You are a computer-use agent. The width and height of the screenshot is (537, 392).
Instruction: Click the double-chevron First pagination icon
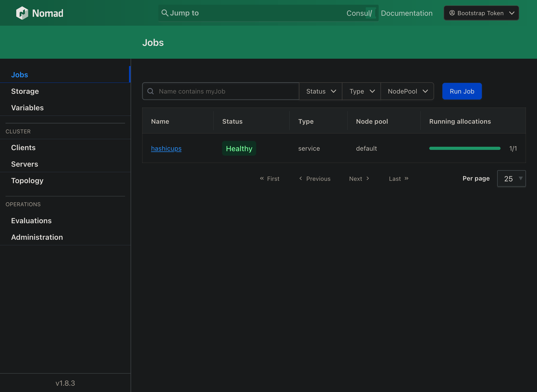tap(262, 178)
